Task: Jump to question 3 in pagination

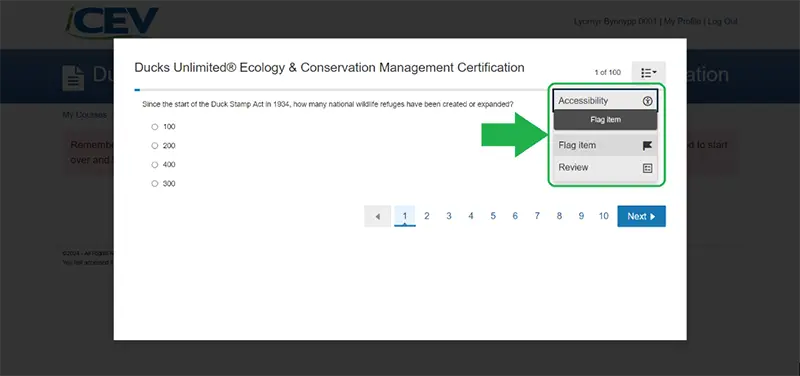Action: [448, 216]
